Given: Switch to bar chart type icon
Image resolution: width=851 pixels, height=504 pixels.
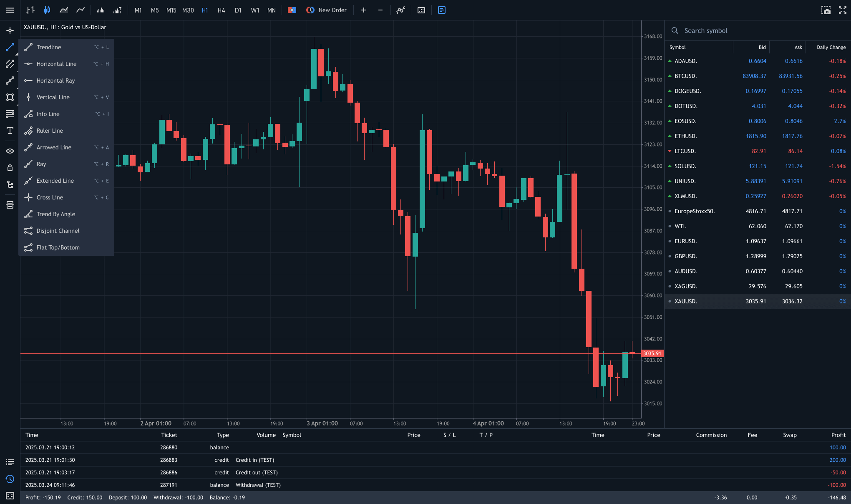Looking at the screenshot, I should tap(30, 10).
